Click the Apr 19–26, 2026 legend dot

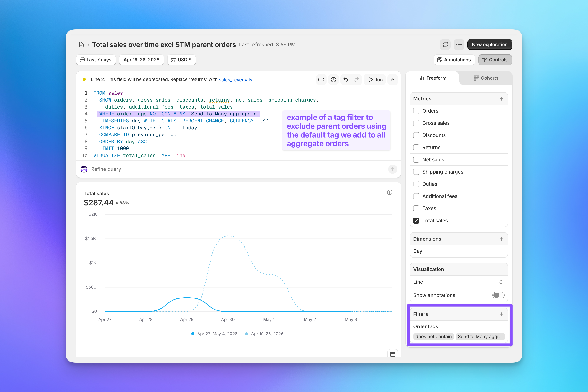click(x=247, y=334)
